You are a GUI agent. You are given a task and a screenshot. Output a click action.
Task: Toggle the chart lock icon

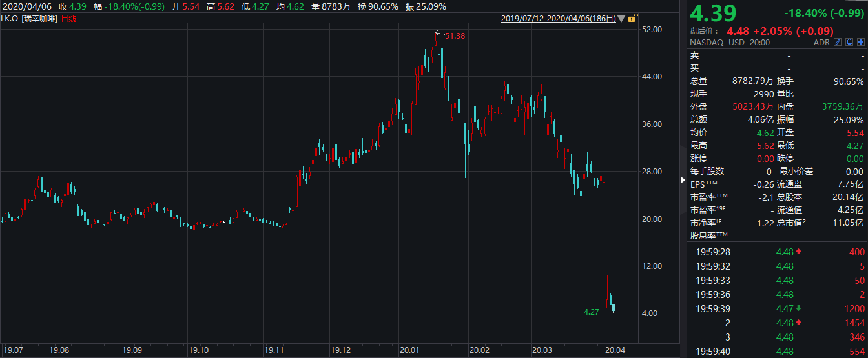tap(631, 19)
